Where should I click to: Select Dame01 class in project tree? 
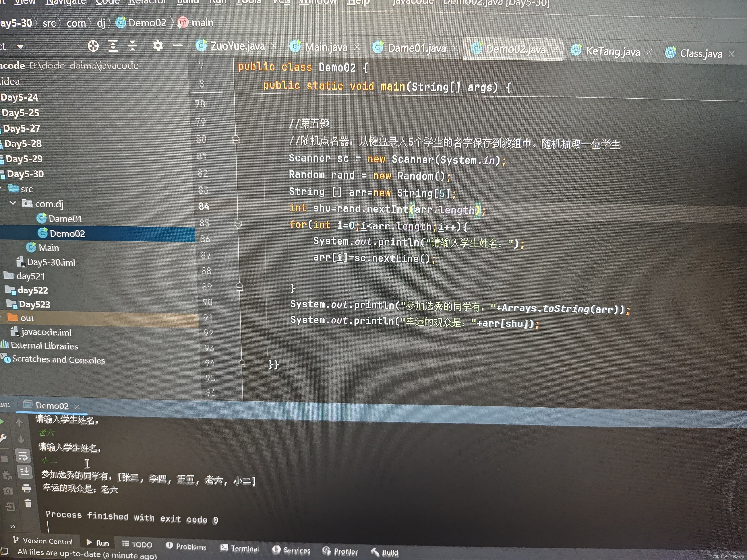pos(65,219)
